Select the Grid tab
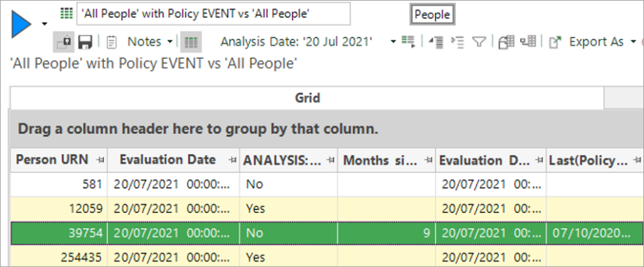The image size is (644, 267). pyautogui.click(x=307, y=98)
